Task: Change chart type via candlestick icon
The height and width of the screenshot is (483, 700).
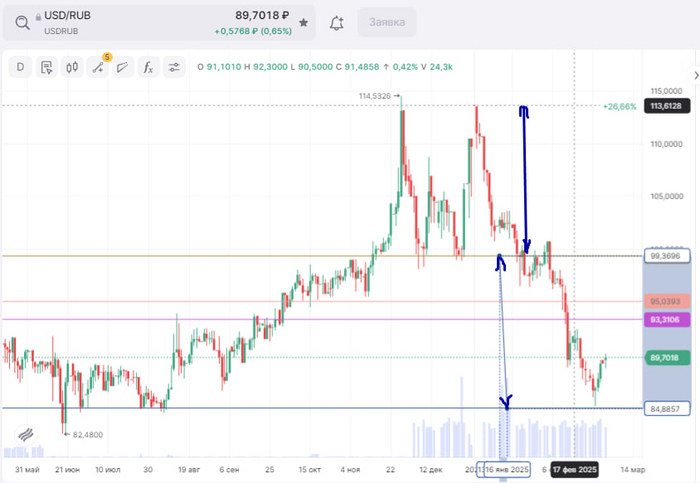Action: [72, 67]
